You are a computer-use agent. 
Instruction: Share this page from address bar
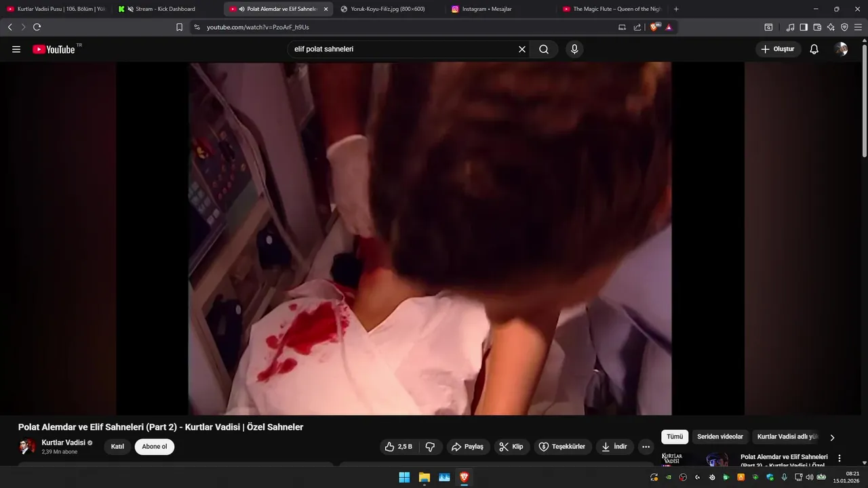coord(637,27)
